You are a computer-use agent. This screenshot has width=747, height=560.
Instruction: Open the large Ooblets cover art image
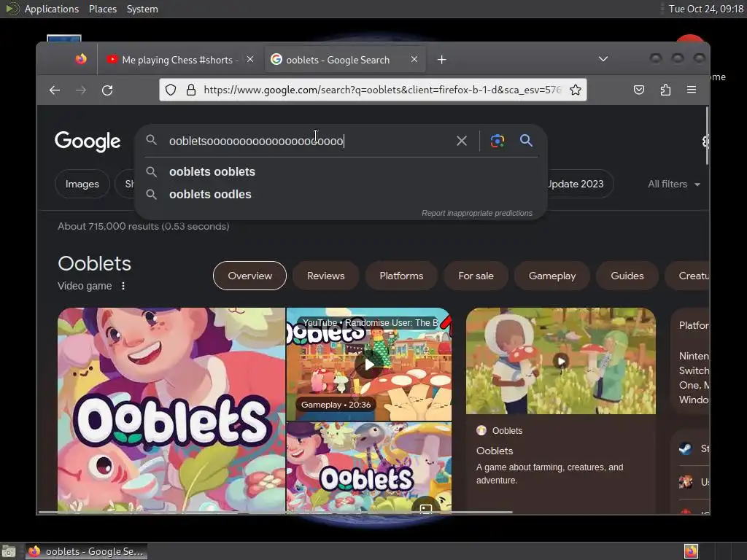[x=171, y=410]
